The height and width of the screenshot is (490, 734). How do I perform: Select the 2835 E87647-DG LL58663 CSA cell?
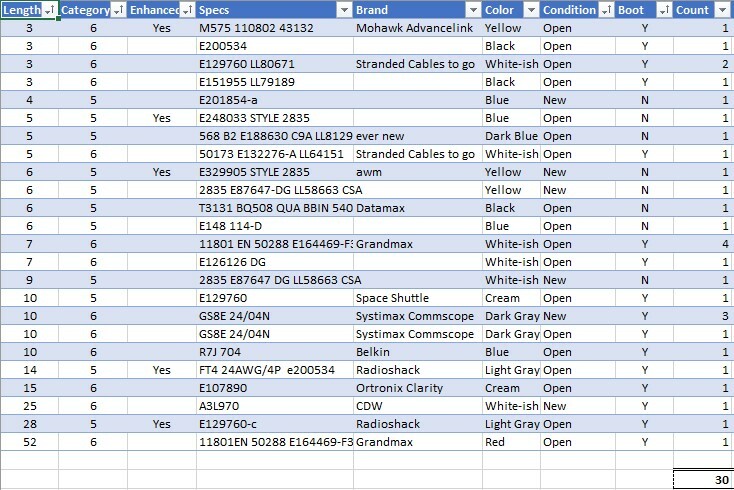(275, 190)
